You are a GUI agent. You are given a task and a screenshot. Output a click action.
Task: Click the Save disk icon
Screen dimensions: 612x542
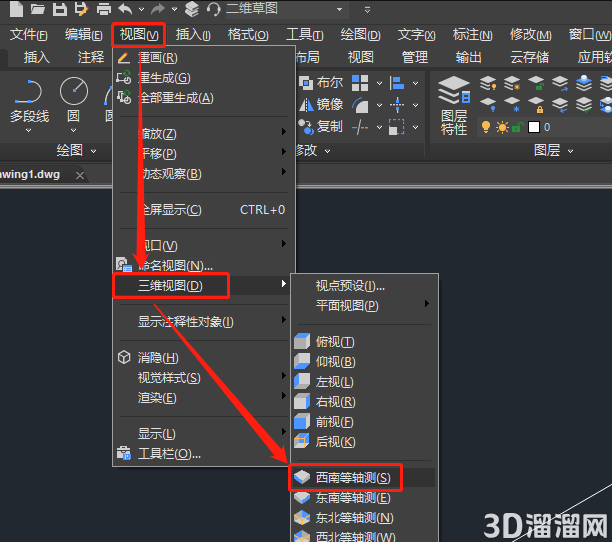[x=60, y=9]
